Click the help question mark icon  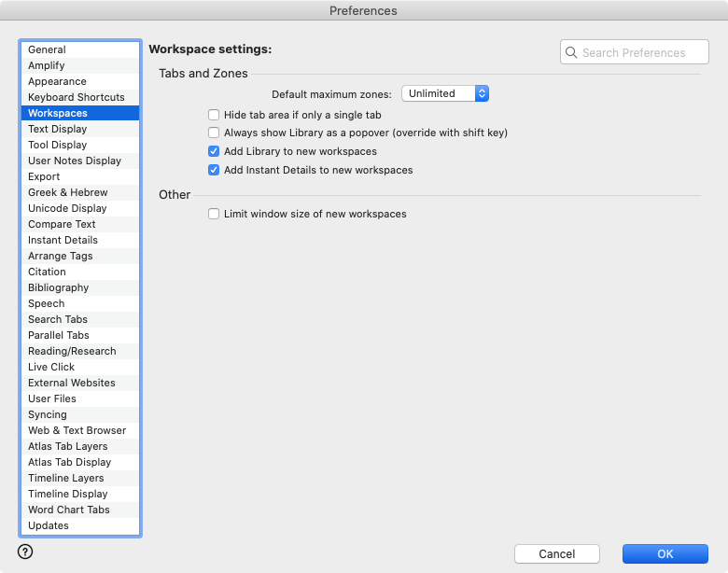point(25,552)
